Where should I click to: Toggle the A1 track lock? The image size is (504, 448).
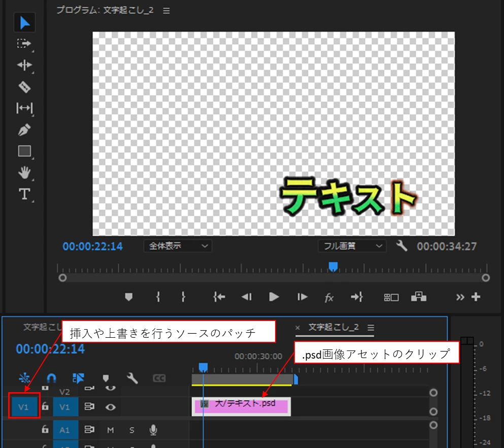pyautogui.click(x=45, y=429)
